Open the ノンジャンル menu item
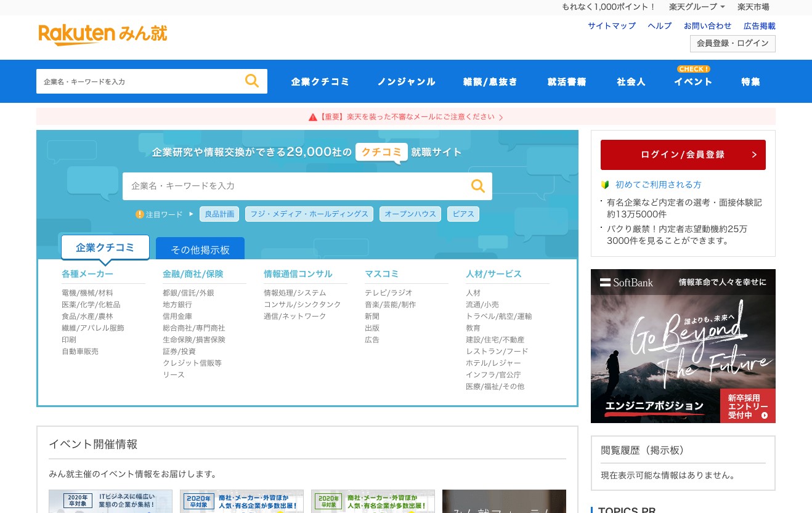Image resolution: width=812 pixels, height=513 pixels. click(x=407, y=81)
